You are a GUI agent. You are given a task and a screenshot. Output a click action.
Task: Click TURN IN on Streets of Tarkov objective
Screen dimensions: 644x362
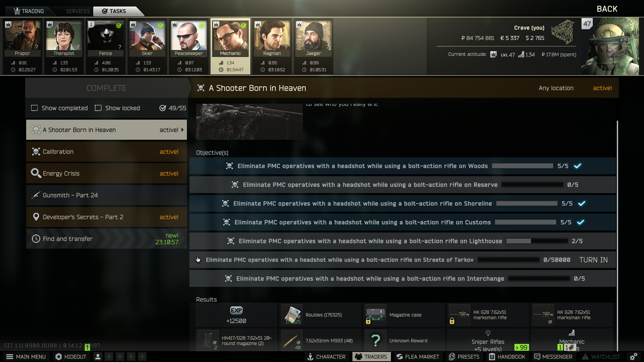click(x=593, y=260)
